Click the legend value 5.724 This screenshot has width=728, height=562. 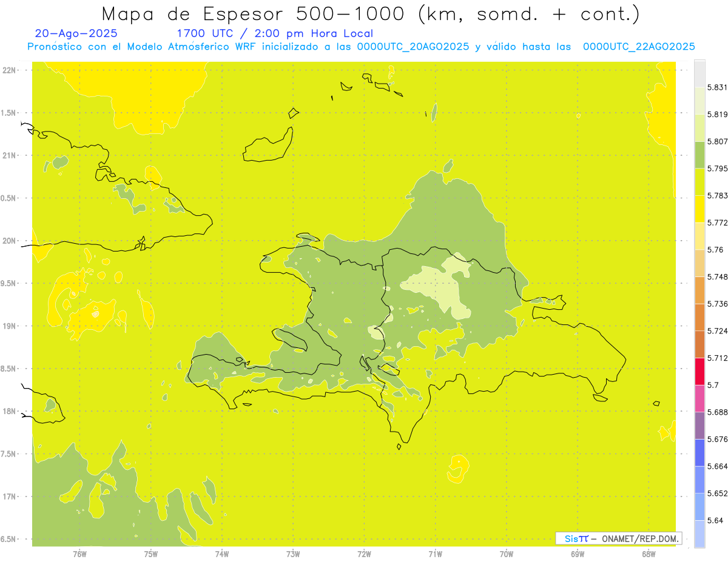point(717,331)
